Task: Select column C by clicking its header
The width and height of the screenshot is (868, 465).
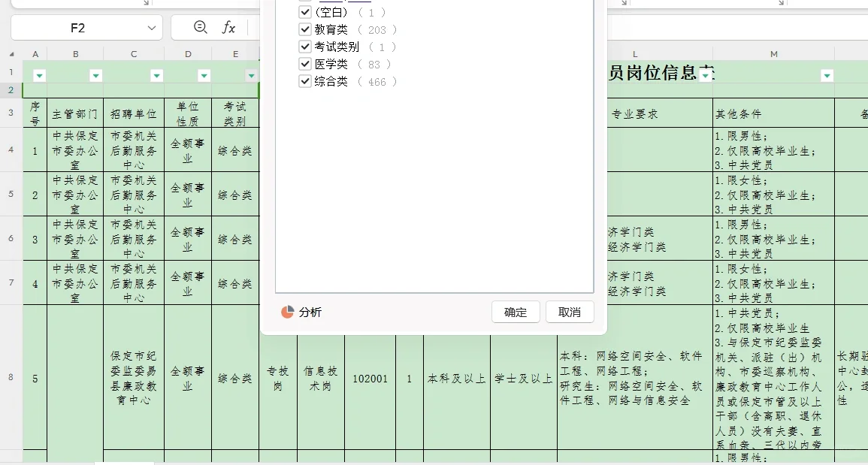Action: coord(133,54)
